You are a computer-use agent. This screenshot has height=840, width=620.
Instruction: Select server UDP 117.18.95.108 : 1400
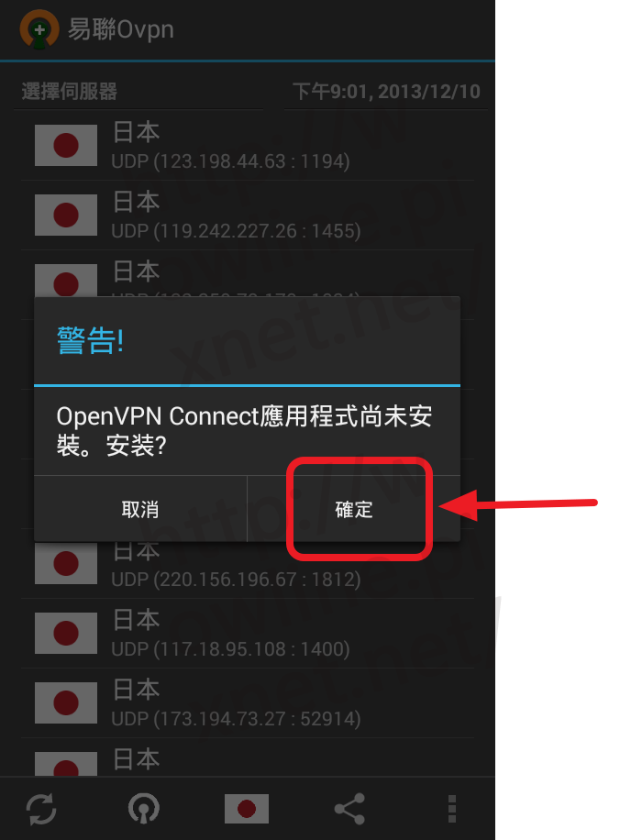pyautogui.click(x=248, y=634)
